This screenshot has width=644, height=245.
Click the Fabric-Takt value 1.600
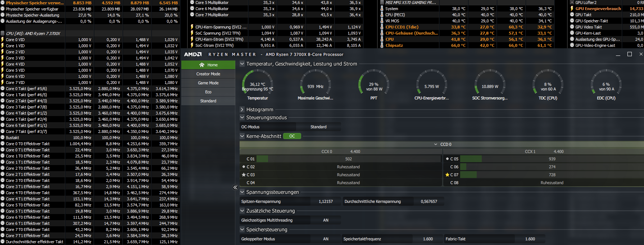click(x=530, y=239)
